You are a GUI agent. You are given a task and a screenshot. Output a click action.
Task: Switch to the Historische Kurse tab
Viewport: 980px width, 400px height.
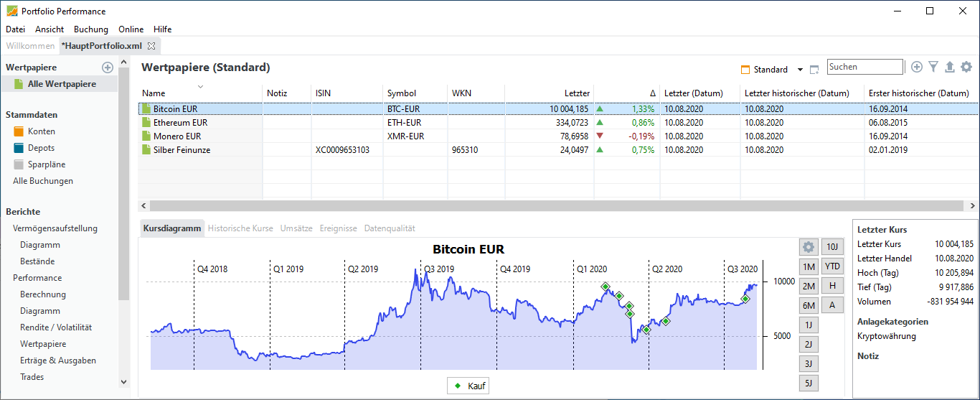pyautogui.click(x=240, y=228)
